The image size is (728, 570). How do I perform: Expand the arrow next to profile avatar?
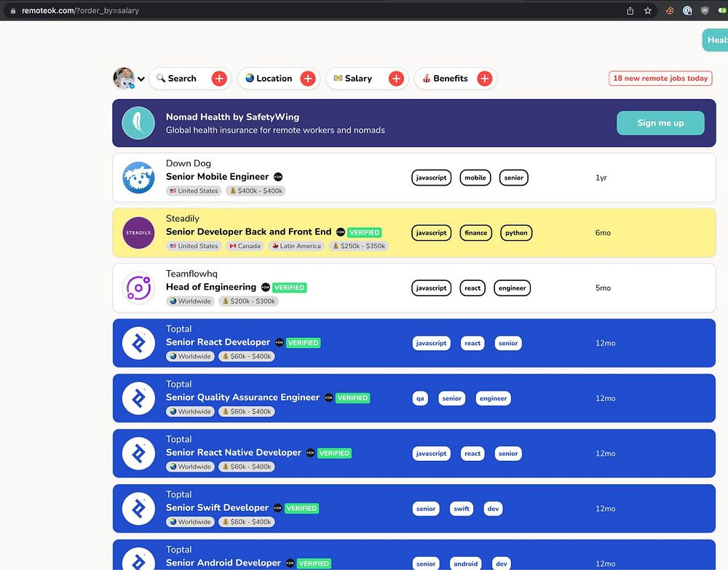pyautogui.click(x=141, y=79)
